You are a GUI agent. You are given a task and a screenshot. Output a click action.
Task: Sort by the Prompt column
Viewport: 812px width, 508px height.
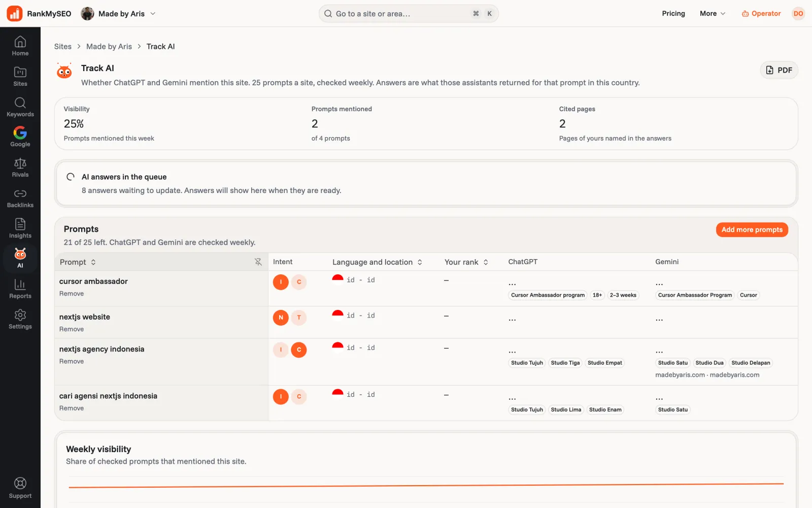(x=78, y=262)
